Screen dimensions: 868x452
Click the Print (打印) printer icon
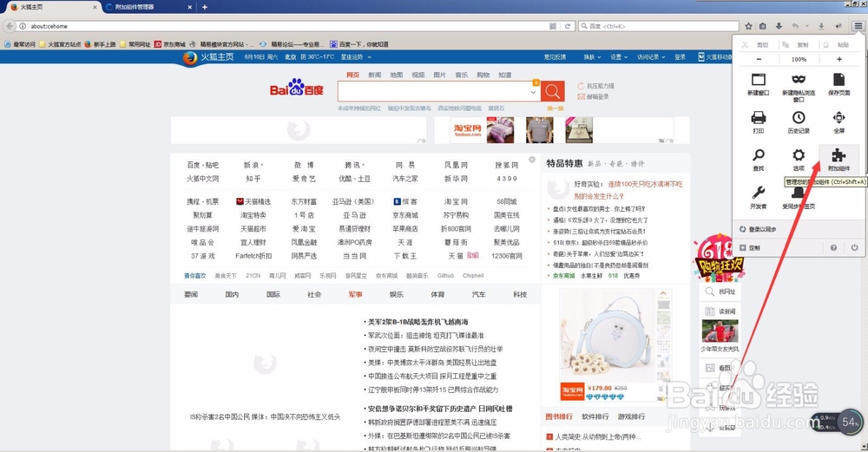pyautogui.click(x=759, y=117)
